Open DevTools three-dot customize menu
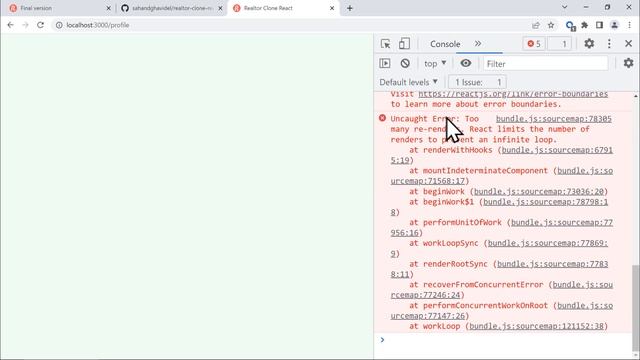This screenshot has width=640, height=360. [x=609, y=44]
